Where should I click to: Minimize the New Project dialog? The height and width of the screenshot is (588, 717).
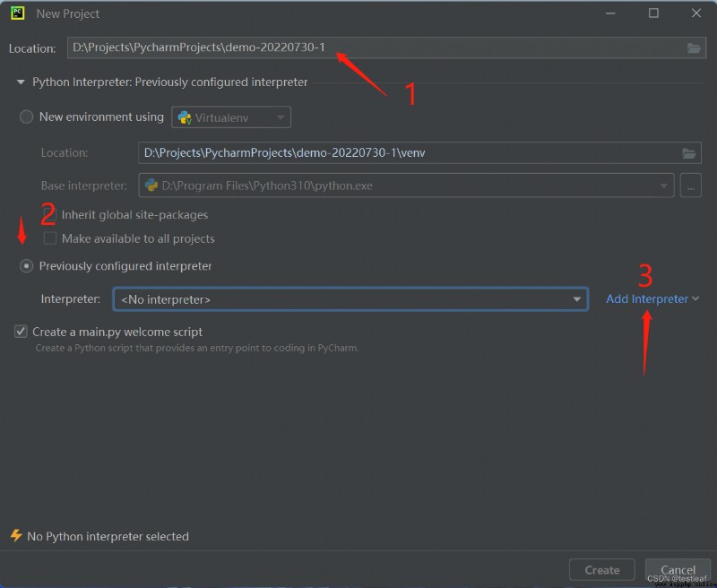point(610,13)
